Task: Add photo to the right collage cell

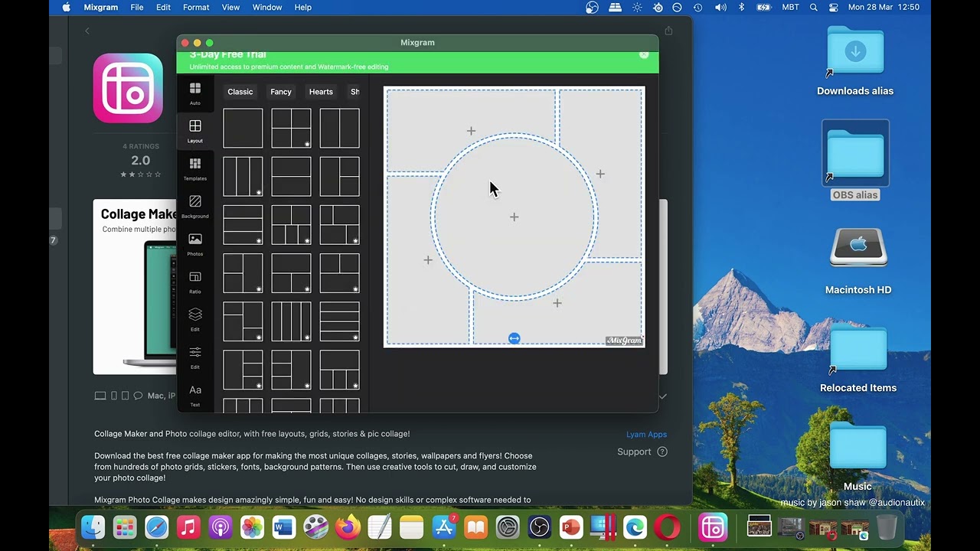Action: click(600, 174)
